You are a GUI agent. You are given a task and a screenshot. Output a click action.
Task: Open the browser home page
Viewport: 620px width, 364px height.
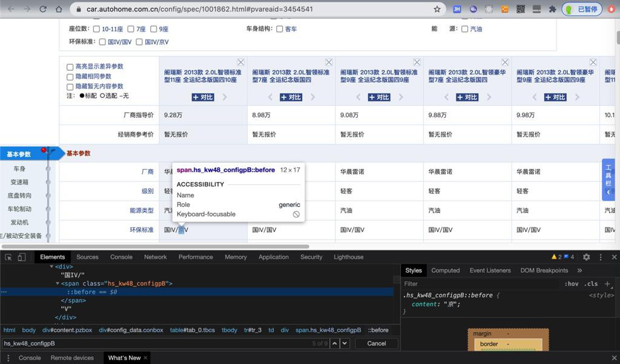click(x=59, y=9)
